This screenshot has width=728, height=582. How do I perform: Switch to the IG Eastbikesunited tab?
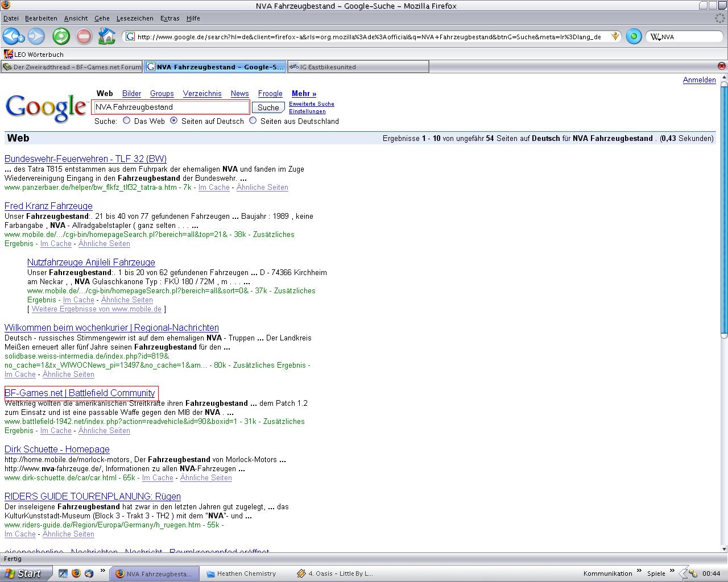coord(358,67)
